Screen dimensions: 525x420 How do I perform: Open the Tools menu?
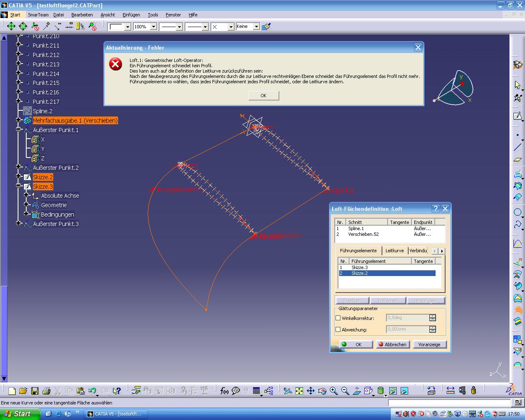[153, 15]
